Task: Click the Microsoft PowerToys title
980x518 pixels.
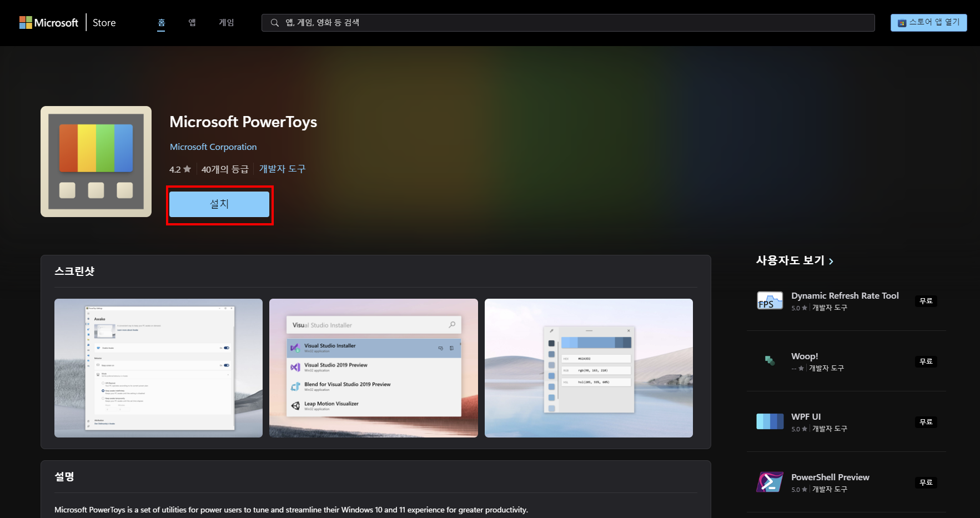Action: pyautogui.click(x=243, y=122)
